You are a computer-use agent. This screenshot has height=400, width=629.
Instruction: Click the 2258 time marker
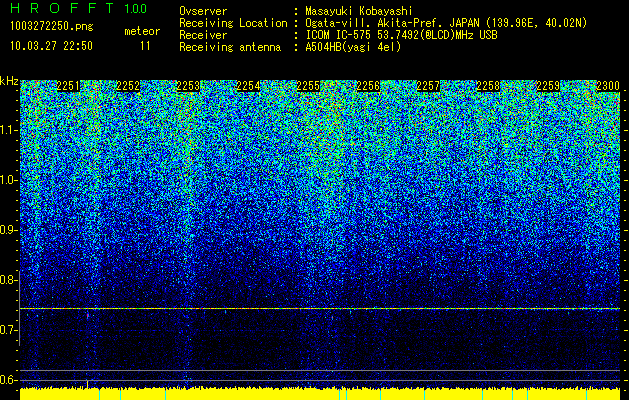[489, 86]
